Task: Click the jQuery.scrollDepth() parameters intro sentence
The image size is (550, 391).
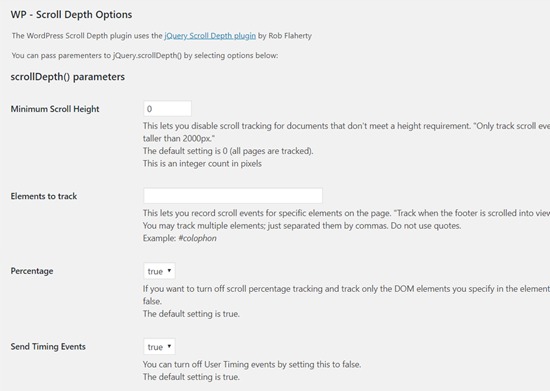Action: [145, 55]
